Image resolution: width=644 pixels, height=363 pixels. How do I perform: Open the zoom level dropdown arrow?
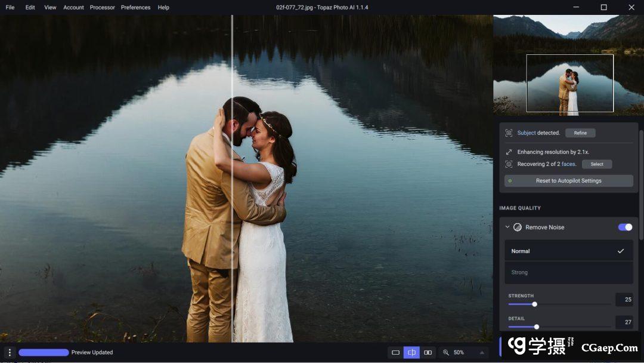[x=482, y=353]
